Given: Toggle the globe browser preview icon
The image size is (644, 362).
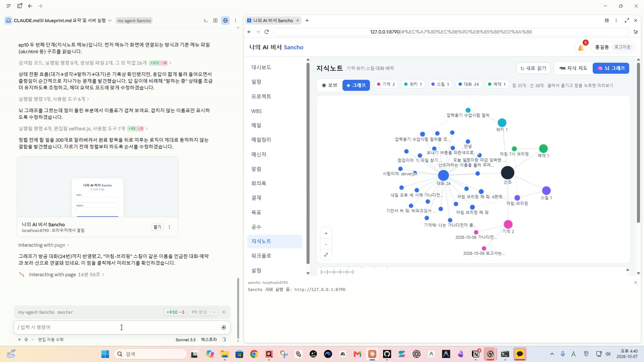Looking at the screenshot, I should click(225, 21).
